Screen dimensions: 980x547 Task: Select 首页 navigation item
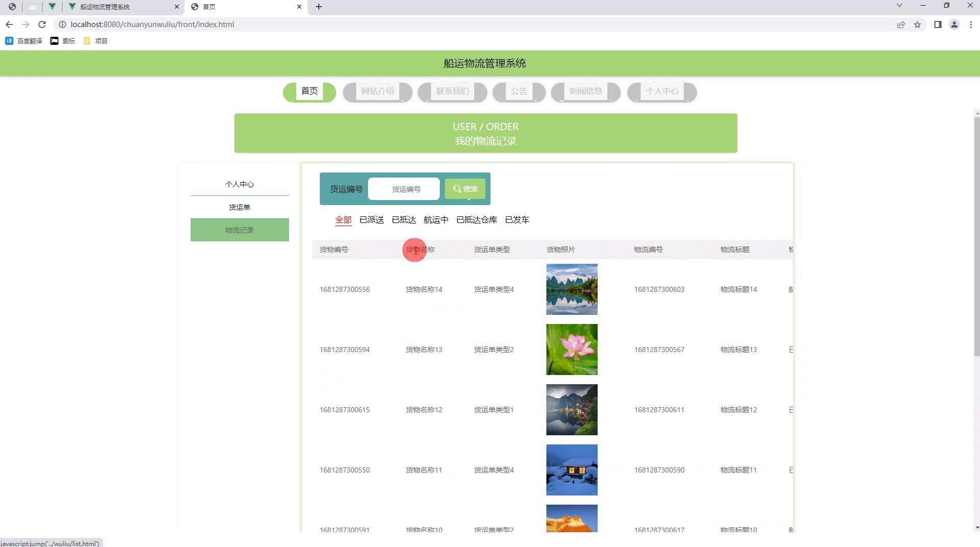pyautogui.click(x=309, y=92)
